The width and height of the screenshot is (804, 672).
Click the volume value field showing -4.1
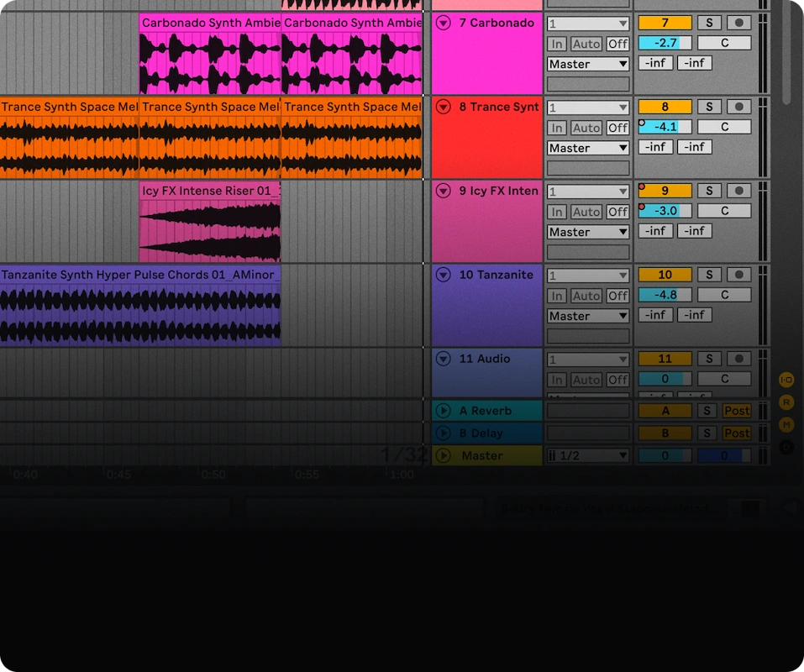[665, 127]
